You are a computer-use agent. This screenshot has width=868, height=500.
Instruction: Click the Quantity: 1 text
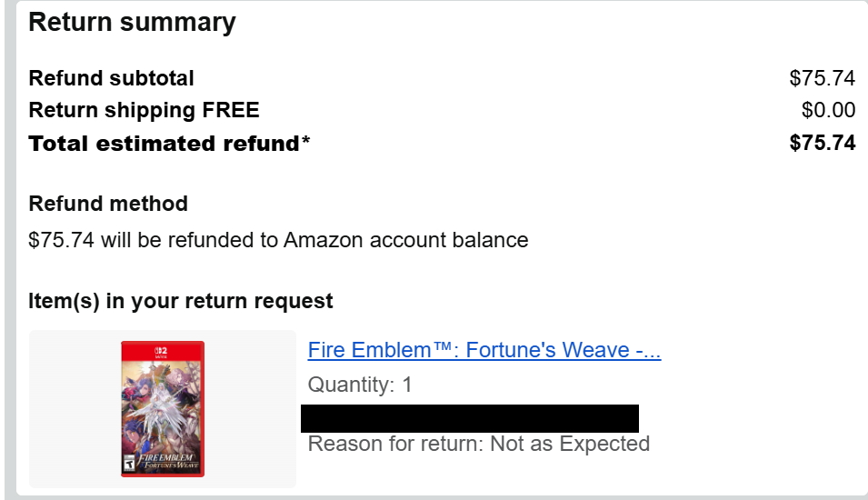coord(360,385)
